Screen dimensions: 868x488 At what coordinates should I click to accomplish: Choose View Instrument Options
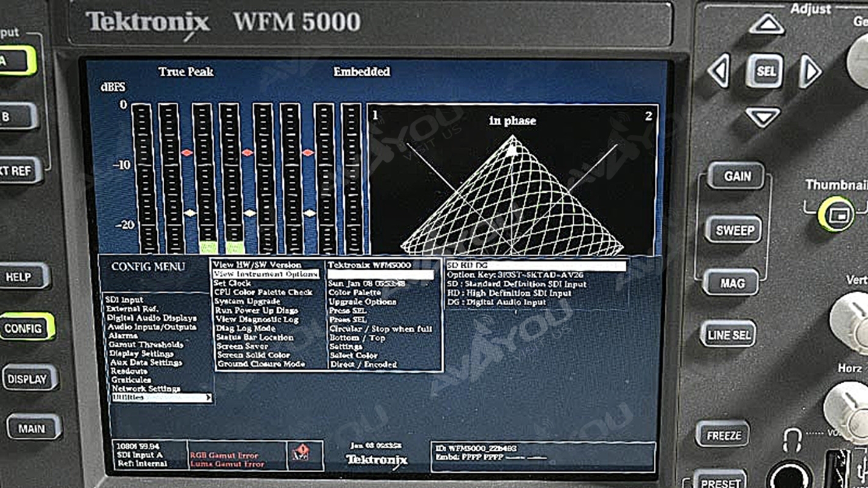(x=267, y=274)
